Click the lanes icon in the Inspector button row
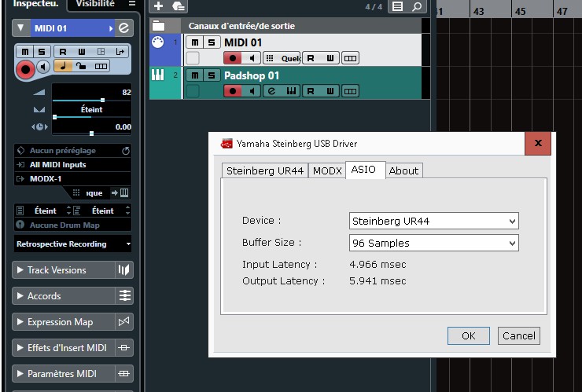Viewport: 582px width, 392px height. (101, 67)
